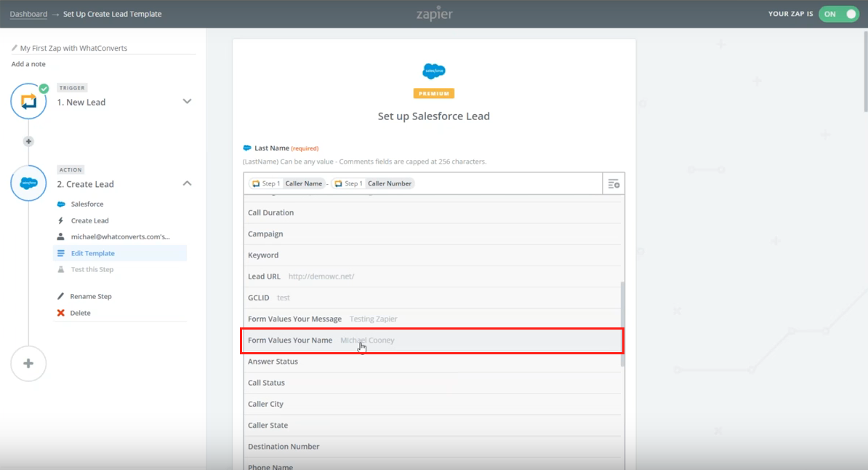Image resolution: width=868 pixels, height=470 pixels.
Task: Select Campaign from field list
Action: [433, 234]
